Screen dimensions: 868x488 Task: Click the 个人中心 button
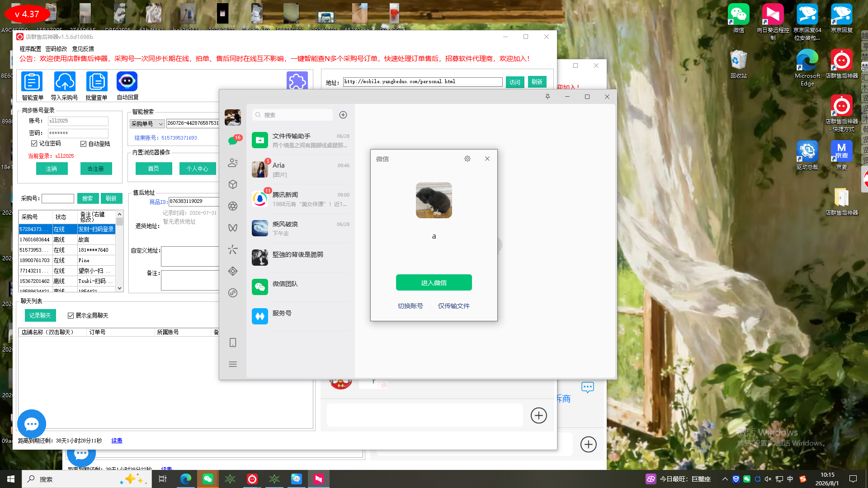[198, 169]
